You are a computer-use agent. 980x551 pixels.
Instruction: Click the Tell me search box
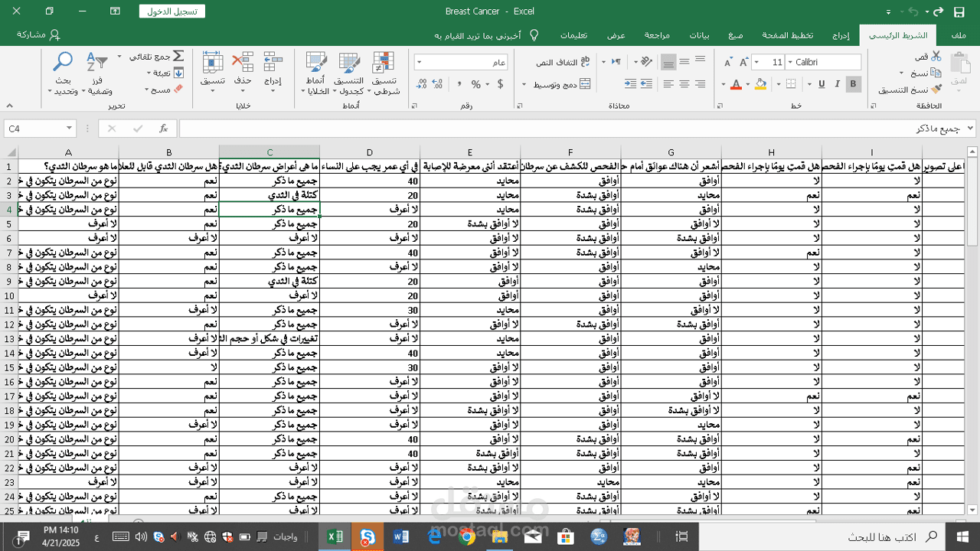[486, 35]
